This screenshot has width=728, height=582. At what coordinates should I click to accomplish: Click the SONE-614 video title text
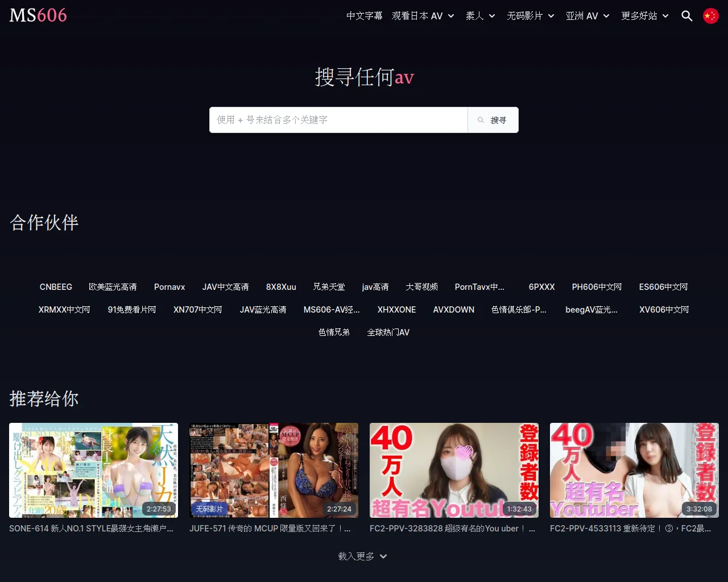pos(91,529)
